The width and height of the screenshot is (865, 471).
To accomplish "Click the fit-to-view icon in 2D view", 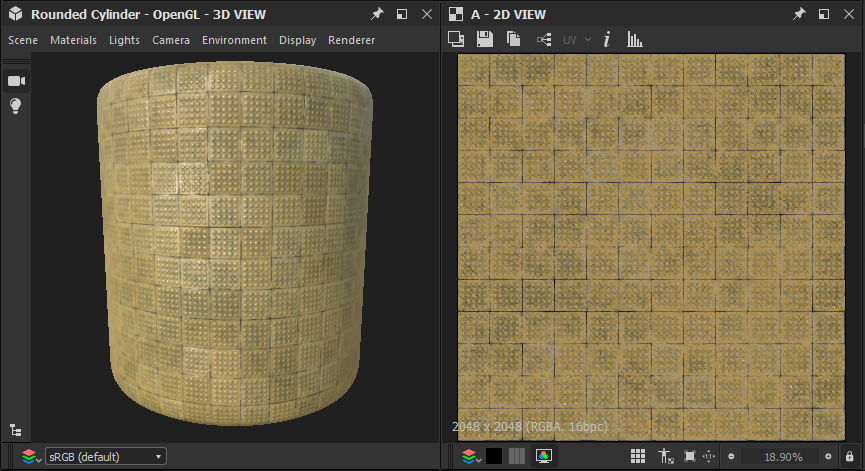I will click(689, 456).
